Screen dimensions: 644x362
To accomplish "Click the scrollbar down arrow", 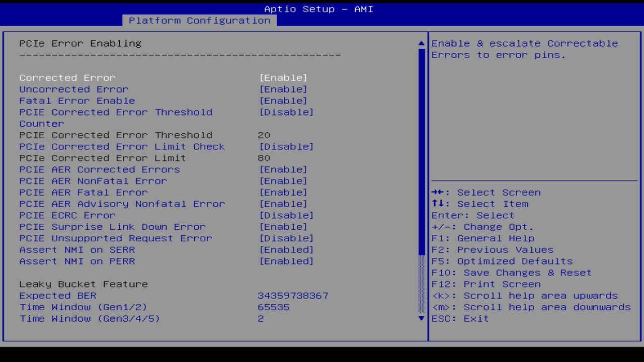I will [x=421, y=318].
